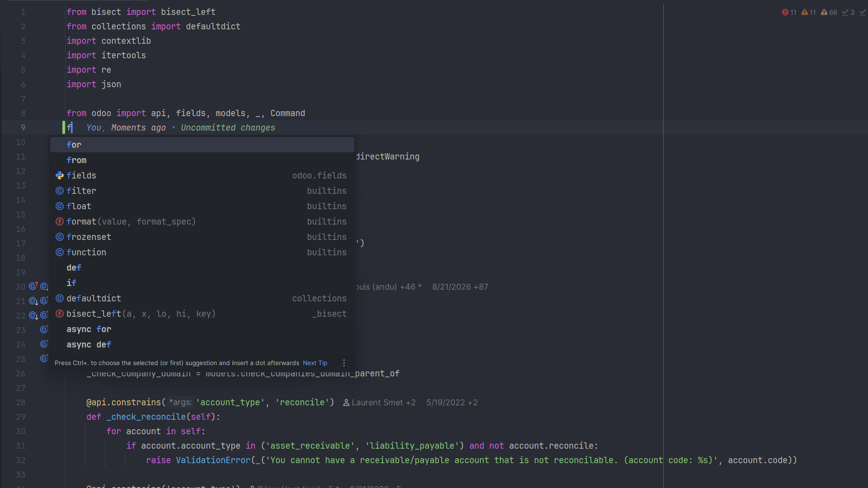Click 'Uncommitted changes' inline blame text
This screenshot has height=488, width=868.
point(228,128)
